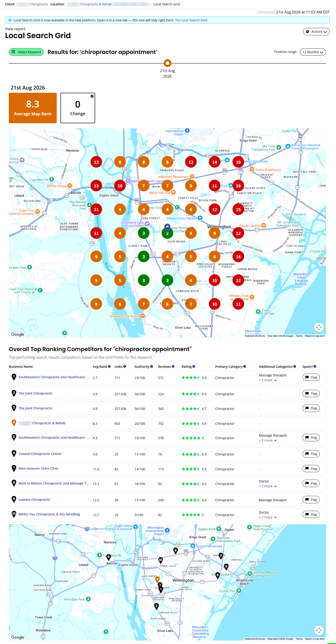Click the Rating column info icon
Screen dimensions: 336x644
point(193,366)
